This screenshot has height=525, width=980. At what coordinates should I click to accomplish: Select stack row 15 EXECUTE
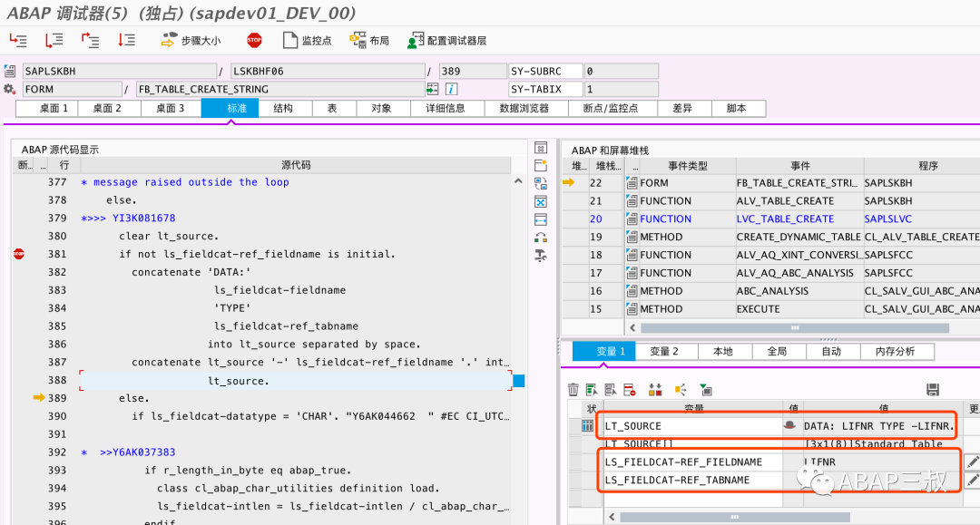point(770,309)
